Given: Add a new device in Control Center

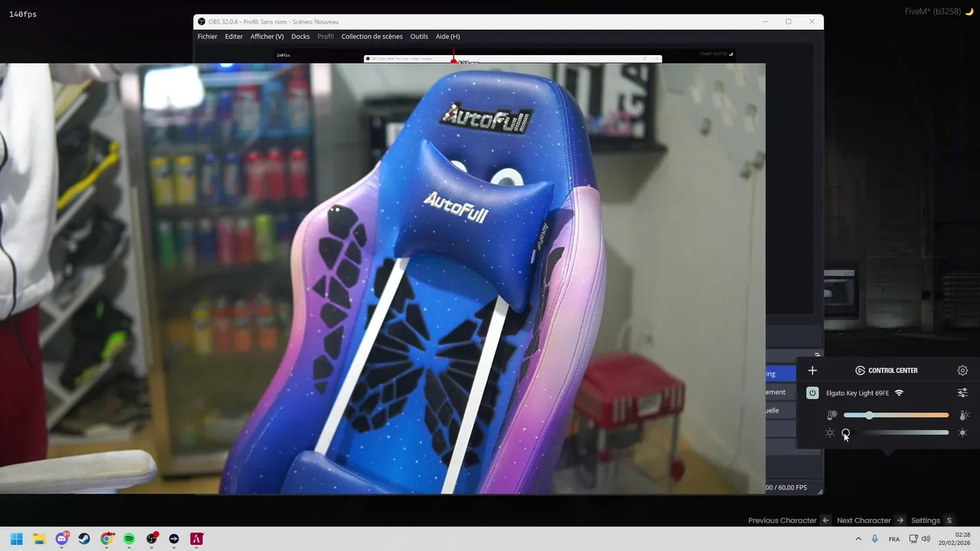Looking at the screenshot, I should point(812,370).
